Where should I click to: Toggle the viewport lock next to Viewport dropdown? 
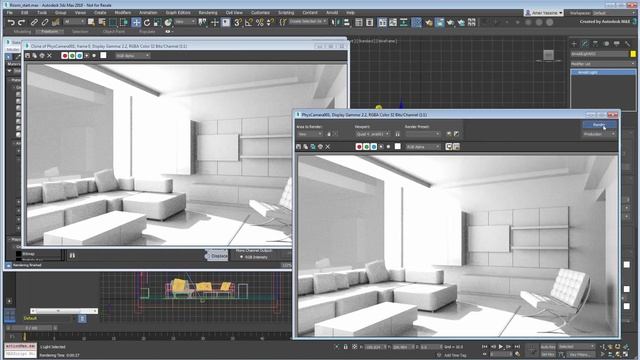point(398,134)
